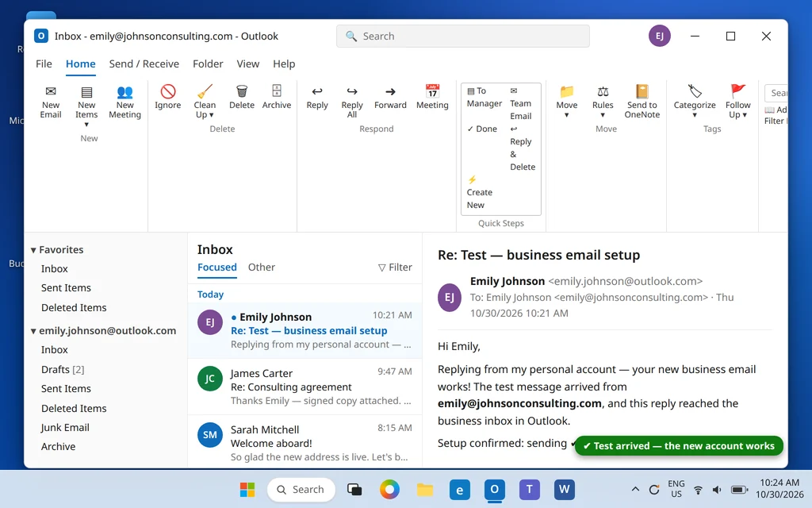This screenshot has width=812, height=508.
Task: Select Inbox under Favorites
Action: [x=55, y=268]
